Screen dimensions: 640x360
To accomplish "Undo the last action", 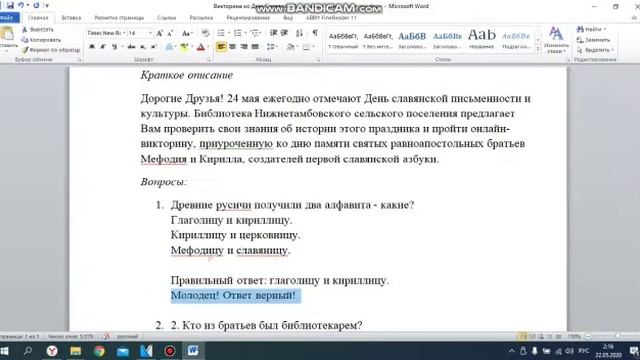I will 21,5.
